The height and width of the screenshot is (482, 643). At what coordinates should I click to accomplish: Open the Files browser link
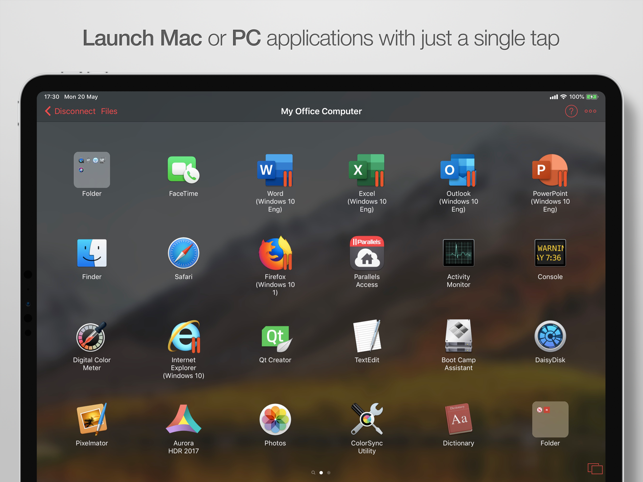point(109,111)
